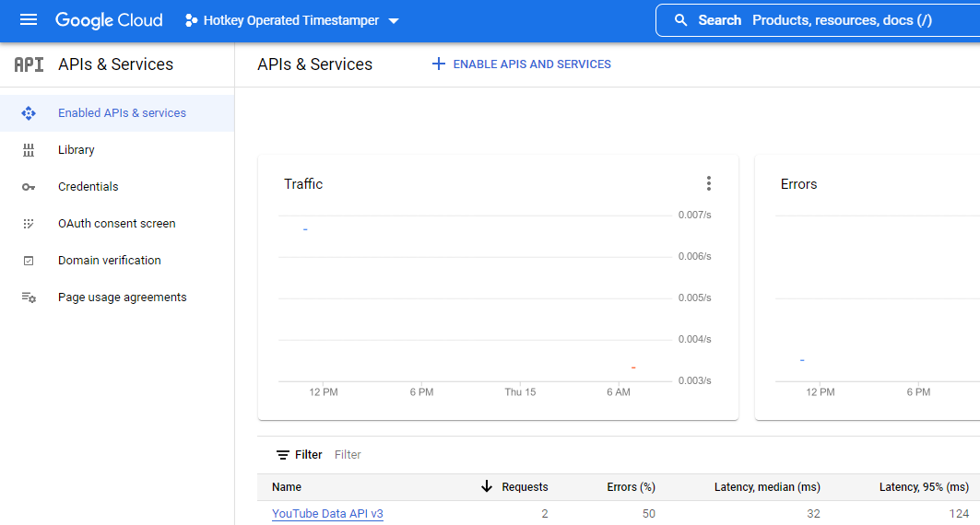Click the Thu 15 label on Traffic chart
Viewport: 980px width, 525px height.
pyautogui.click(x=520, y=392)
